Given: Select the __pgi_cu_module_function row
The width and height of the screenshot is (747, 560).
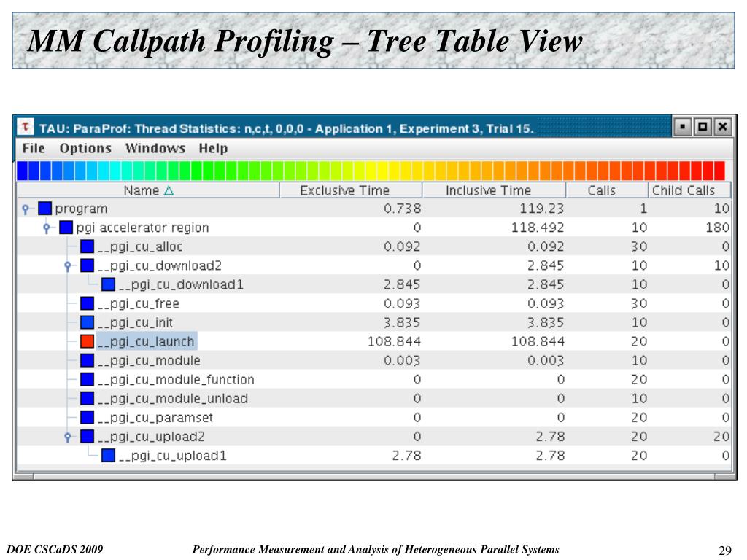Looking at the screenshot, I should pos(373,379).
